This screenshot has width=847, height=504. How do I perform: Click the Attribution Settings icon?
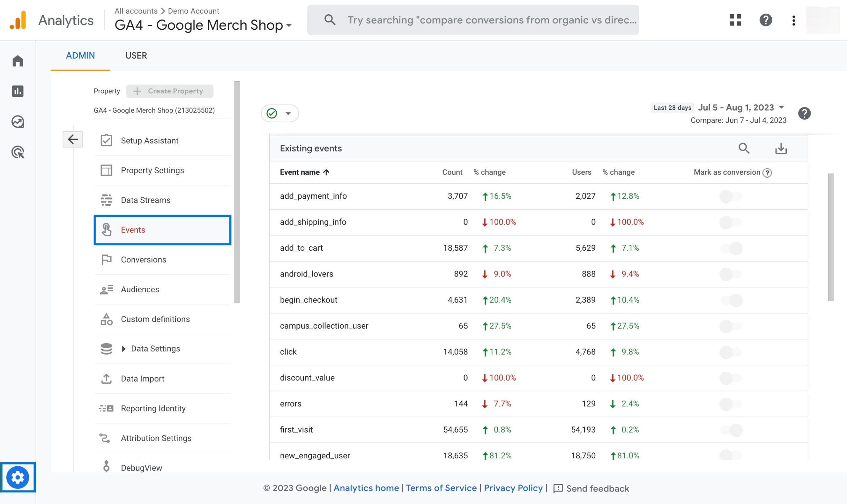point(104,438)
